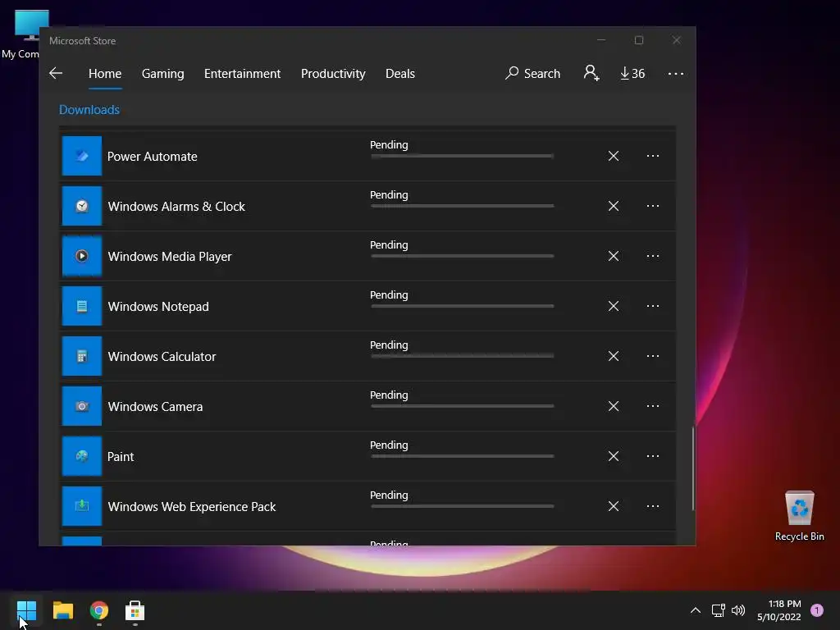The height and width of the screenshot is (630, 840).
Task: Open the Store See more ellipsis menu
Action: tap(676, 73)
